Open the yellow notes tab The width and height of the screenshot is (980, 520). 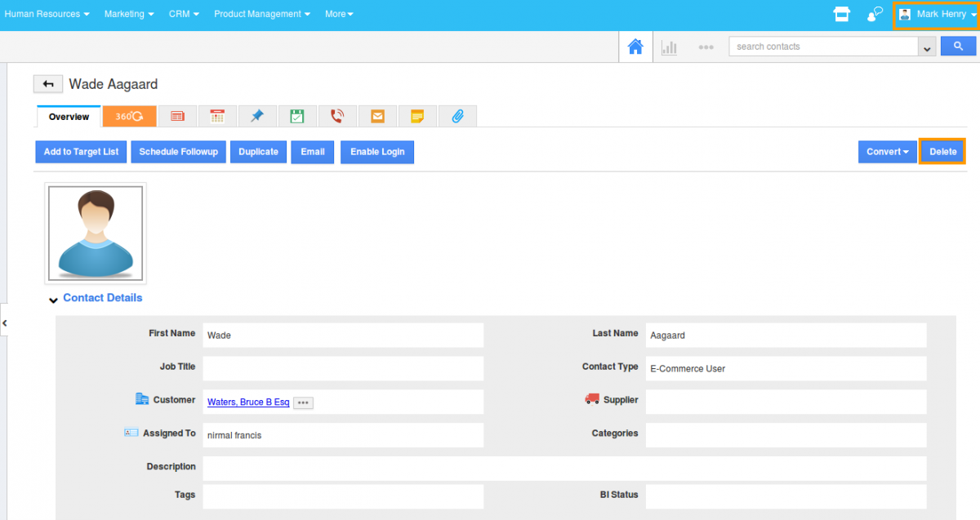pos(417,117)
